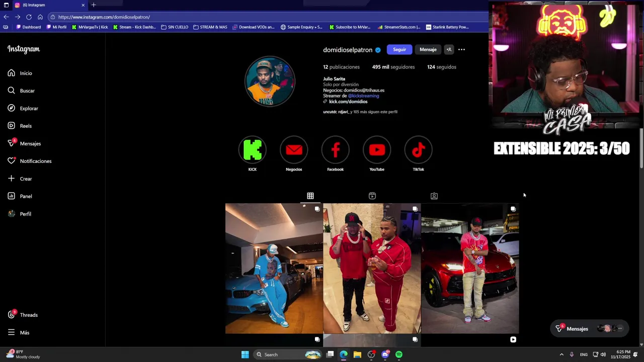Open post with red Lamborghini
The height and width of the screenshot is (362, 644).
pos(470,268)
